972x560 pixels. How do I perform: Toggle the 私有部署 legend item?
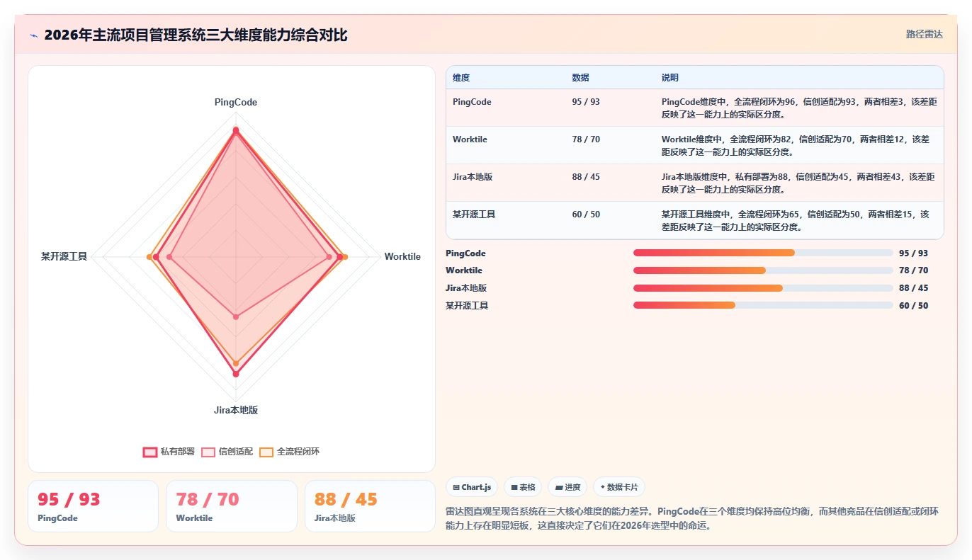(169, 452)
